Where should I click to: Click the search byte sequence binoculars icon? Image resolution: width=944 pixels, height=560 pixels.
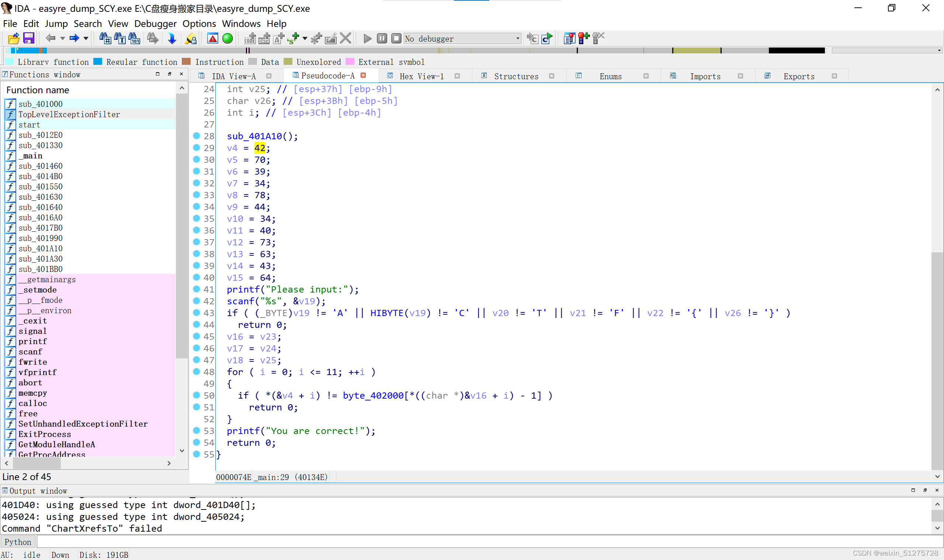tap(134, 38)
